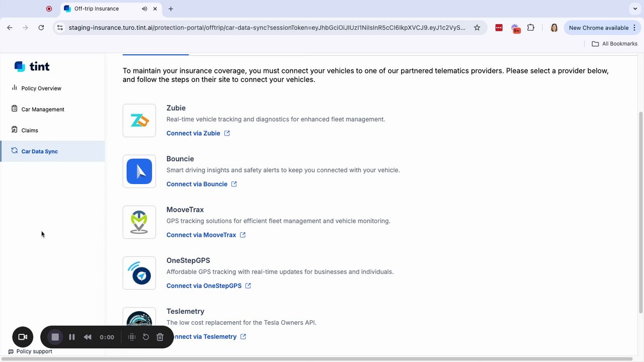Bookmark this page with star icon
The width and height of the screenshot is (644, 362).
click(x=477, y=28)
